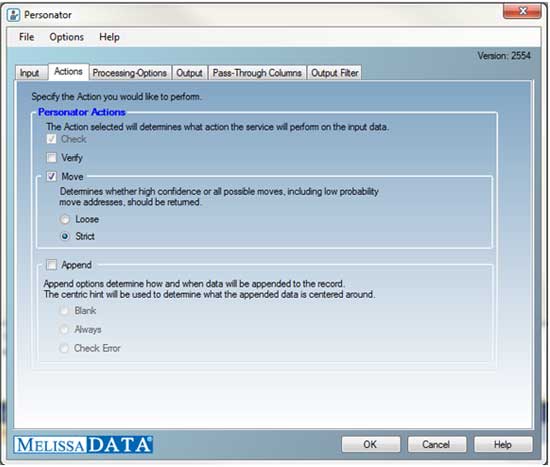Choose the Always append option
The image size is (550, 467).
(x=64, y=329)
